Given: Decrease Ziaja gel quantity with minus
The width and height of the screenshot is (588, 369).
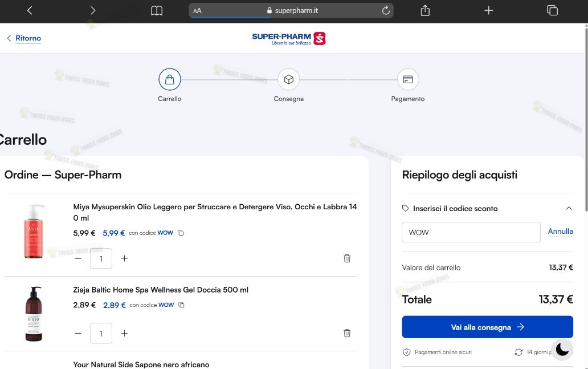Looking at the screenshot, I should click(x=78, y=333).
